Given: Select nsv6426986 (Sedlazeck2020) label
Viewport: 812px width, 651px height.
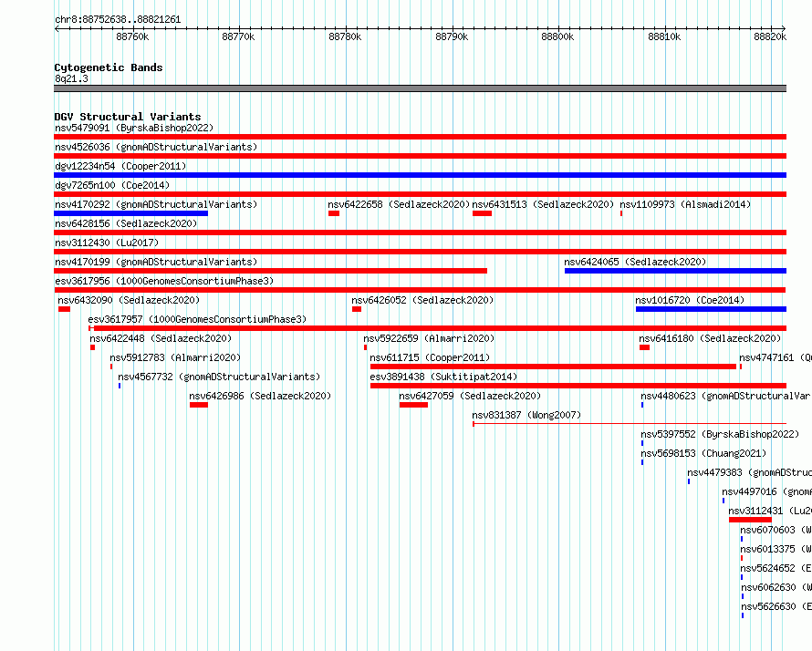Looking at the screenshot, I should coord(261,396).
